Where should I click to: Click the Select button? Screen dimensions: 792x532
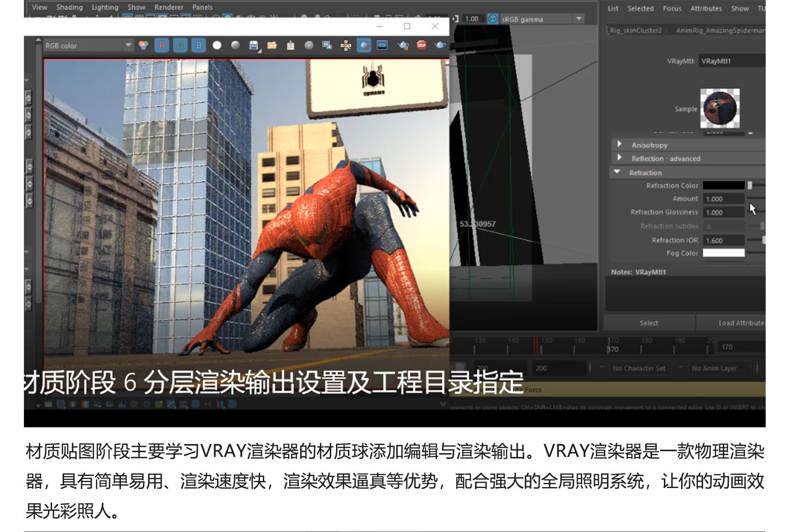(649, 323)
